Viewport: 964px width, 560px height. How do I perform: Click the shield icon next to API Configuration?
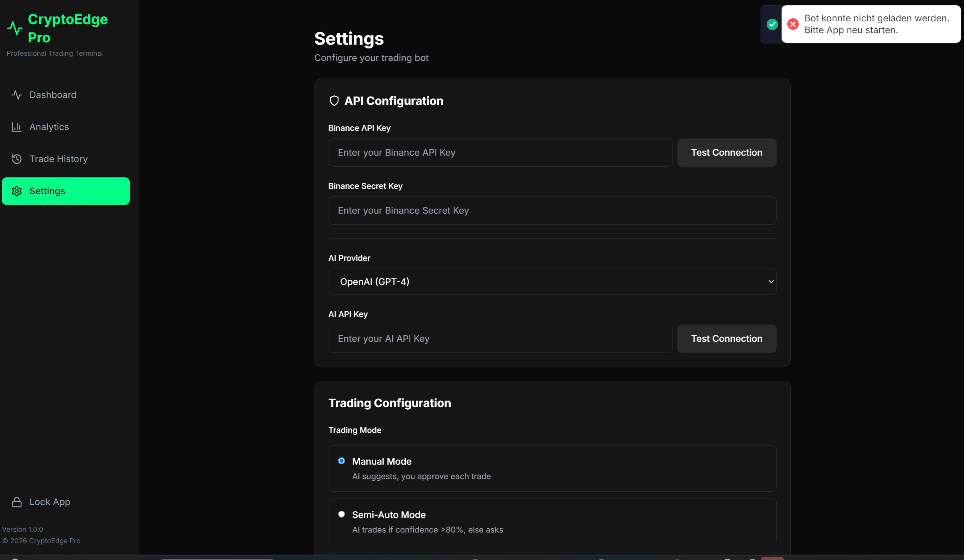334,101
